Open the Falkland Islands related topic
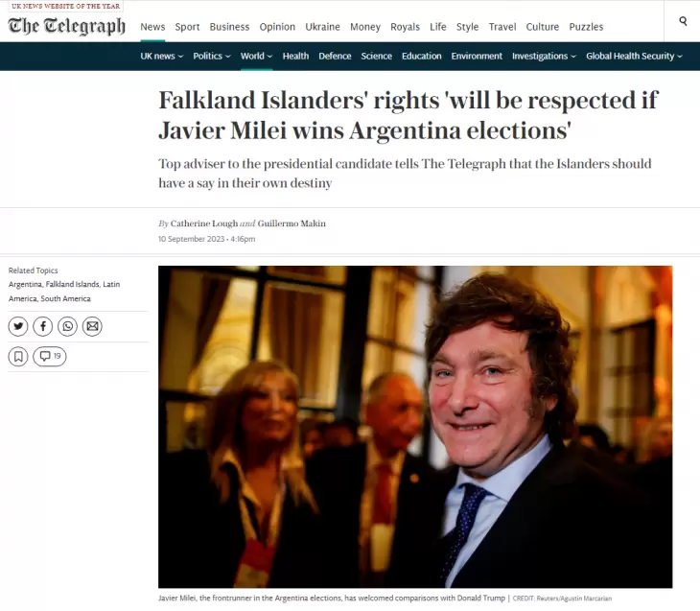Screen dimensions: 700x611 pos(72,285)
